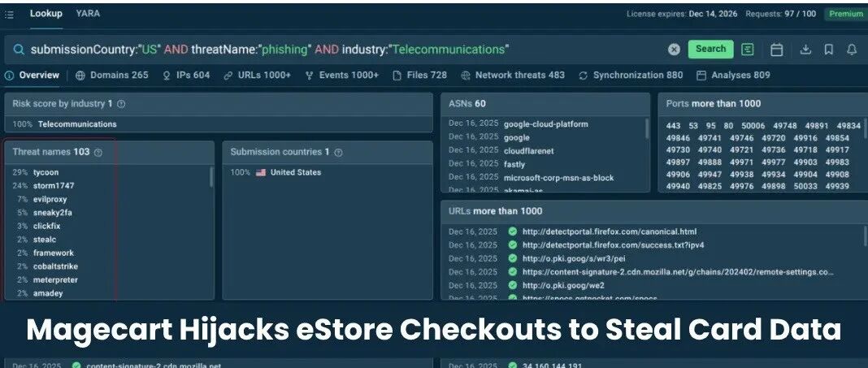Image resolution: width=868 pixels, height=368 pixels.
Task: Open the Overview tab
Action: pyautogui.click(x=33, y=76)
